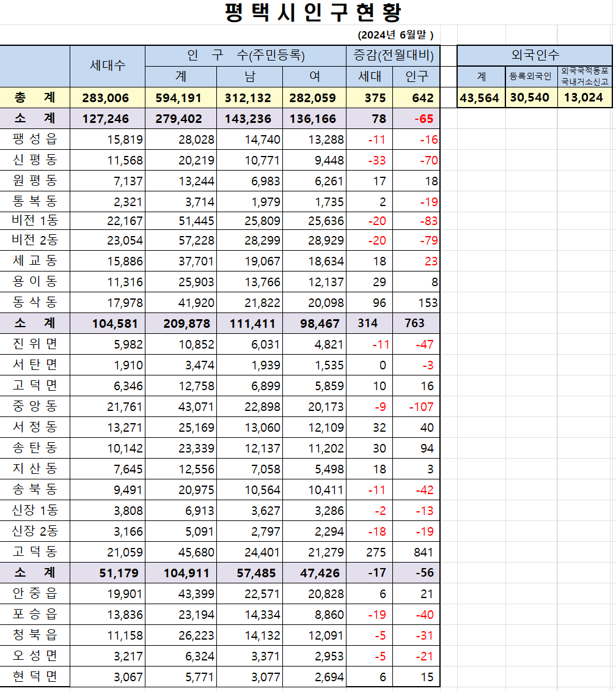Click the '청북읍' row label
The image size is (616, 691).
point(35,635)
